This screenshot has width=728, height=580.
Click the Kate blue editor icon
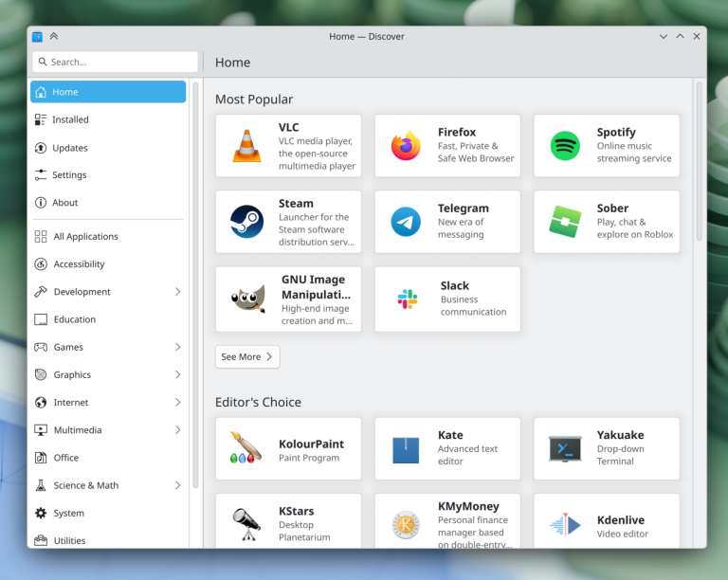click(x=406, y=449)
